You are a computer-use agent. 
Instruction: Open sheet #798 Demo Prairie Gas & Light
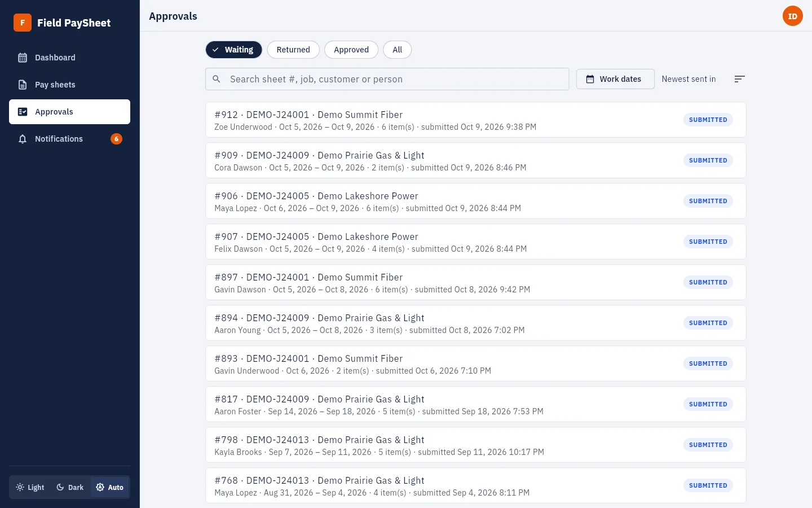coord(476,445)
